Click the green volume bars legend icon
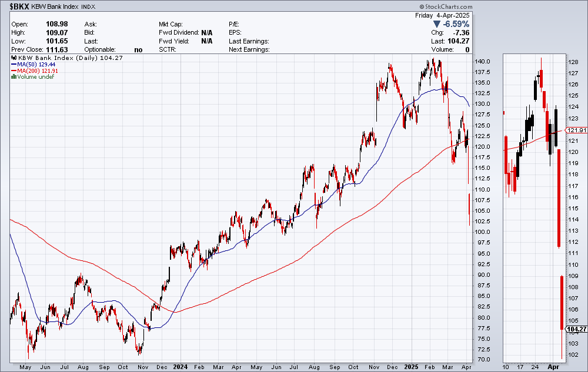The image size is (588, 372). pyautogui.click(x=14, y=77)
